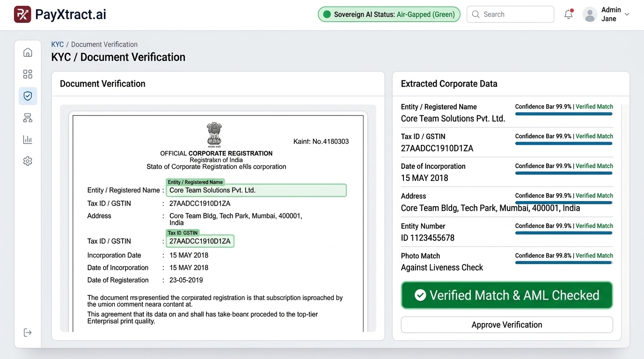Click the PayXtract.ai logo icon
644x359 pixels.
22,14
